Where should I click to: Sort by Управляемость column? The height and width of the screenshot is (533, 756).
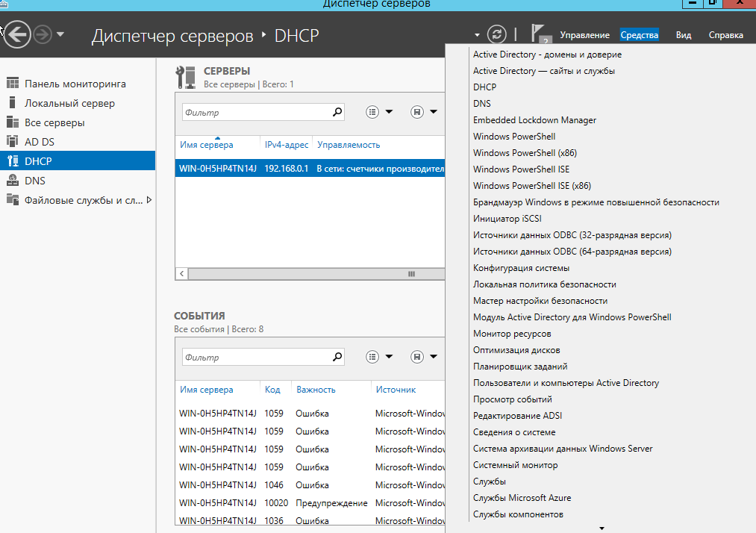coord(349,145)
